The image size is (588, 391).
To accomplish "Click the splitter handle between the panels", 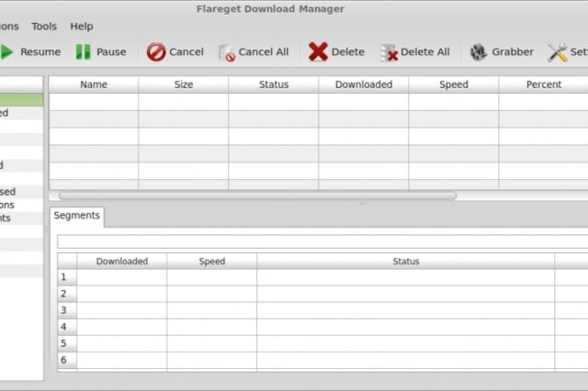I will (x=362, y=203).
